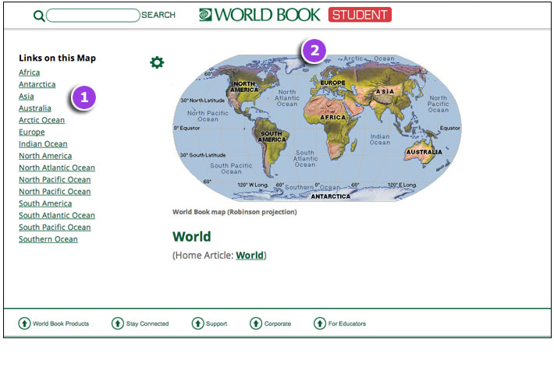Image resolution: width=554 pixels, height=392 pixels.
Task: Click ANTARCTICA label on the map
Action: [331, 196]
